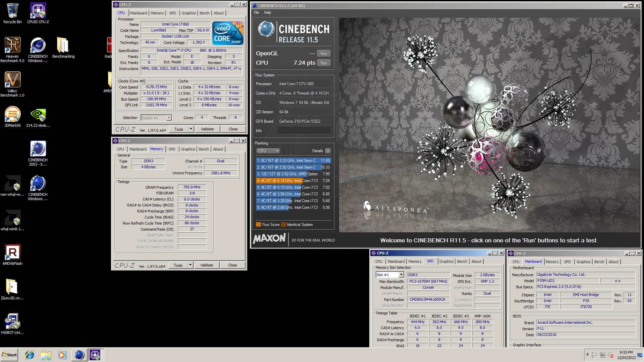The height and width of the screenshot is (362, 644).
Task: Open non-whql-wi AMD driver installer icon
Action: pyautogui.click(x=12, y=186)
